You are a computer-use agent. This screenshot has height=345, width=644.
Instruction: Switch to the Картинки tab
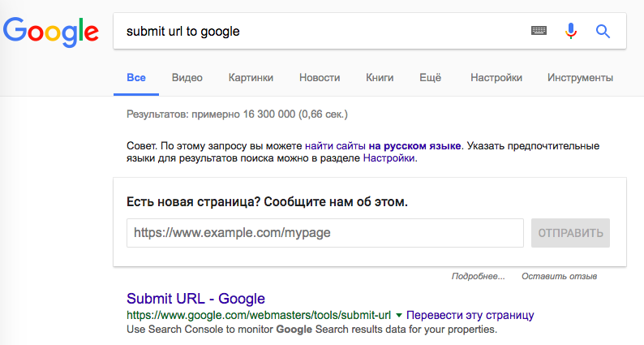(251, 78)
